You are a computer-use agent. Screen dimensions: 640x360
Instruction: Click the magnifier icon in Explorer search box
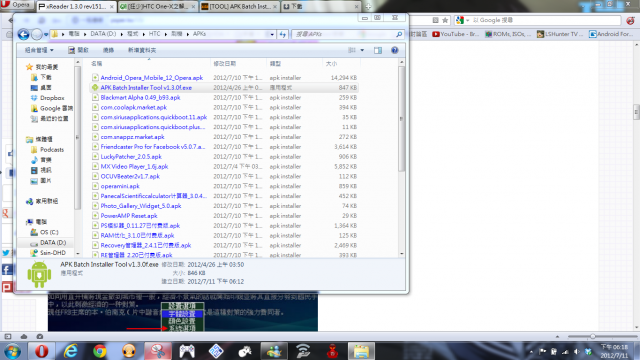point(399,34)
